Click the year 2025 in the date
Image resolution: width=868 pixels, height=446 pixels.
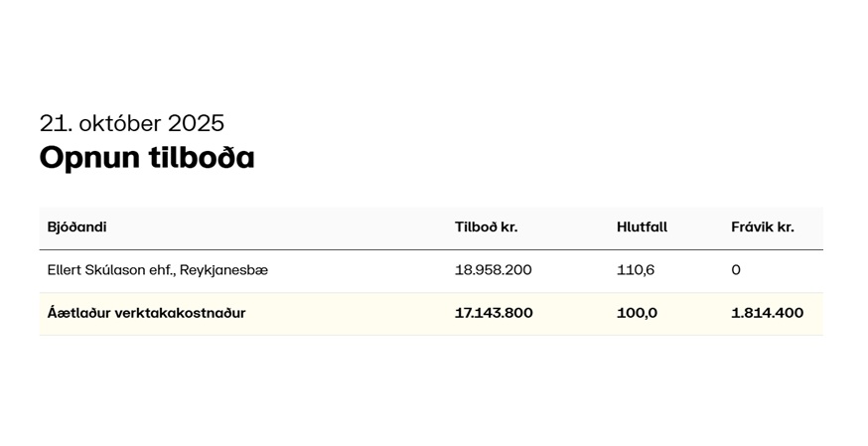tap(196, 124)
